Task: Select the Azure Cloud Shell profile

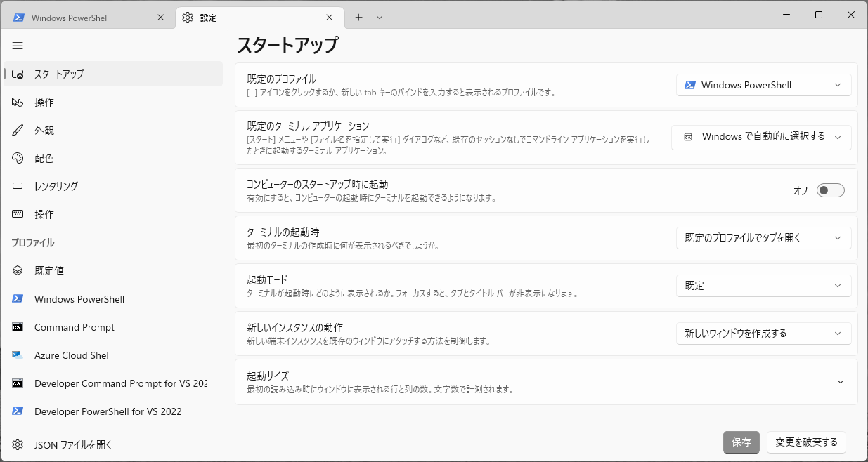Action: (72, 355)
